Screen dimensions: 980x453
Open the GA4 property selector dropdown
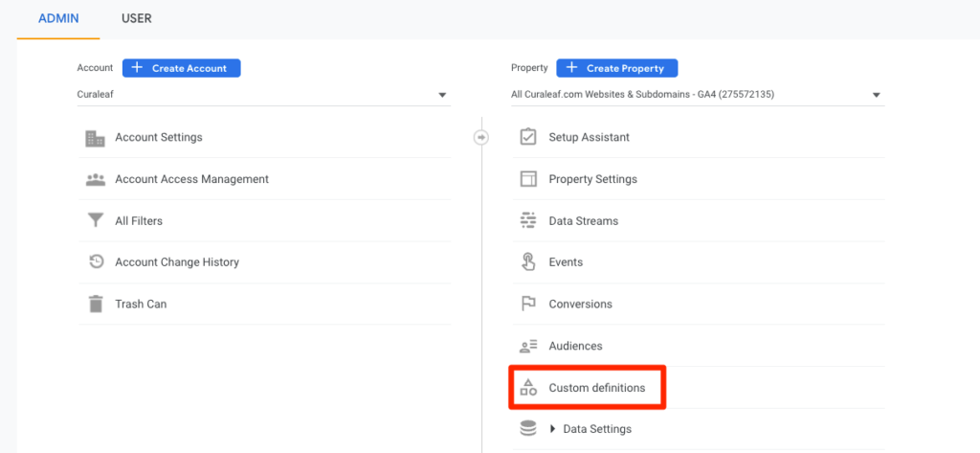click(x=698, y=95)
